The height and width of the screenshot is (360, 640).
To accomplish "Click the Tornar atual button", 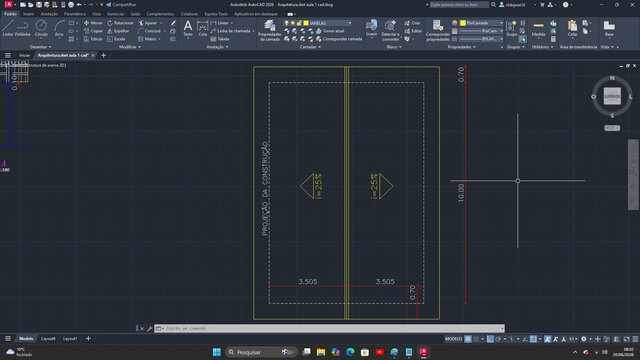I will [x=330, y=31].
